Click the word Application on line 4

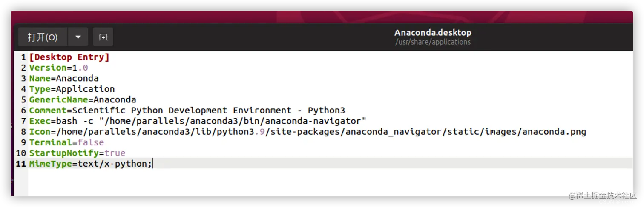[85, 89]
